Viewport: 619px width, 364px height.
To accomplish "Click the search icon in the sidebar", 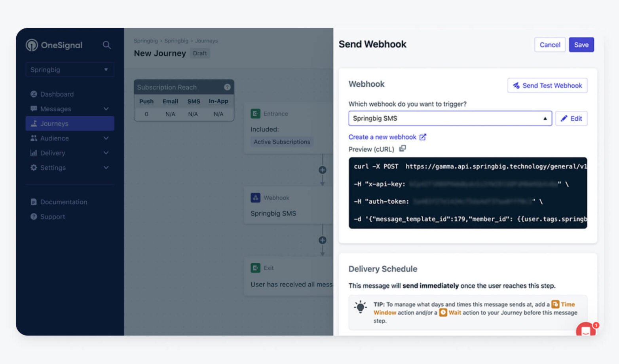I will [106, 45].
